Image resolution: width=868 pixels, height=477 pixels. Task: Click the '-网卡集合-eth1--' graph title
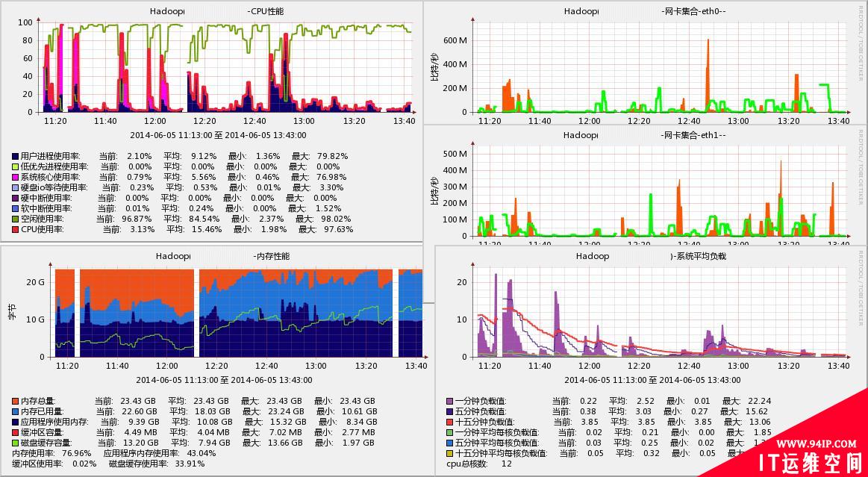point(693,134)
